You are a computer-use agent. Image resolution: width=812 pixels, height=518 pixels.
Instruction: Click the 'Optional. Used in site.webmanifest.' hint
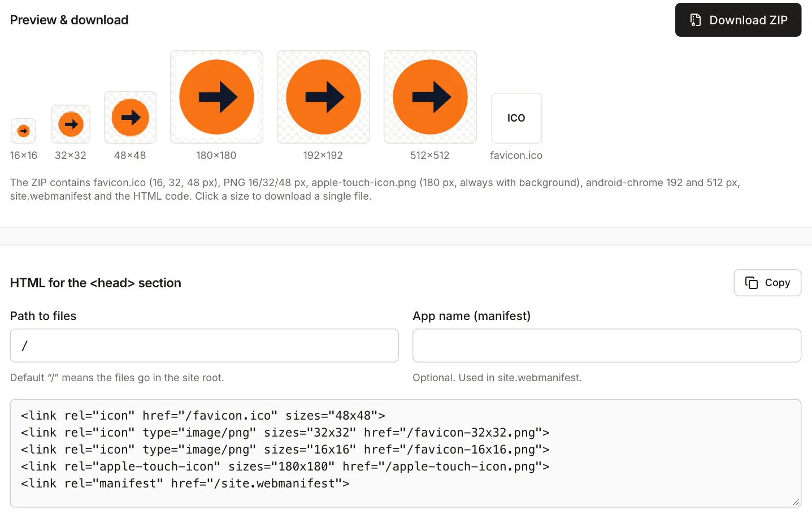pos(497,378)
